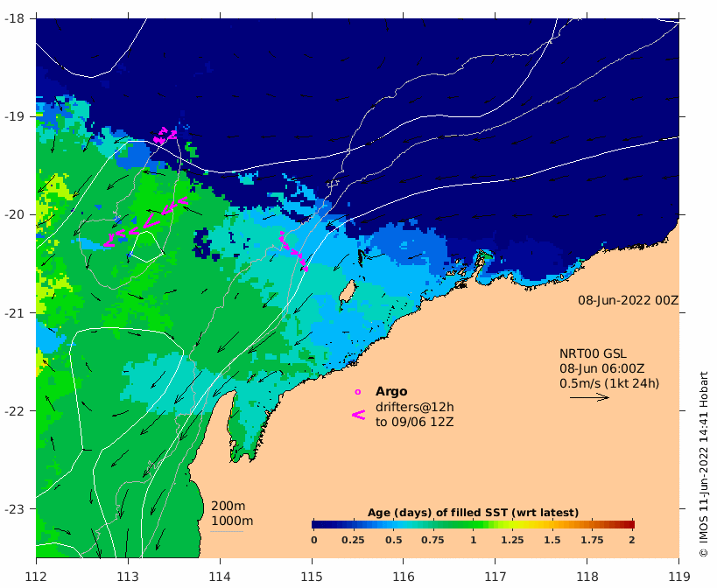Click the colorbar tick label '1.75'

592,540
